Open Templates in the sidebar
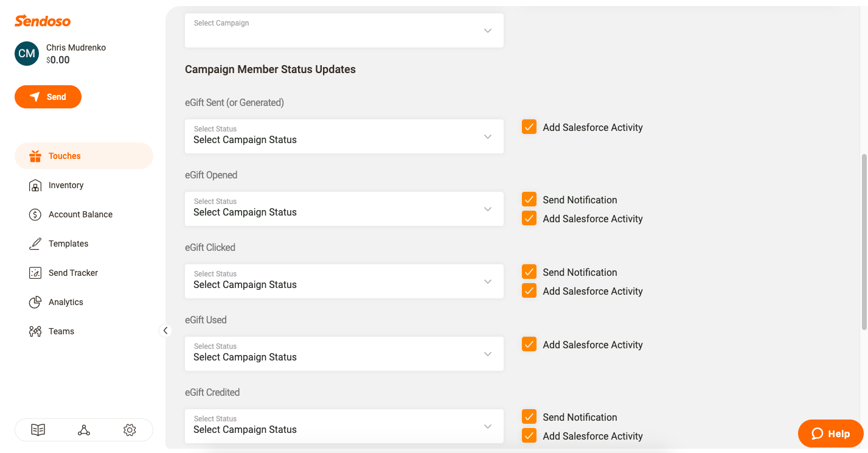868x453 pixels. [68, 244]
